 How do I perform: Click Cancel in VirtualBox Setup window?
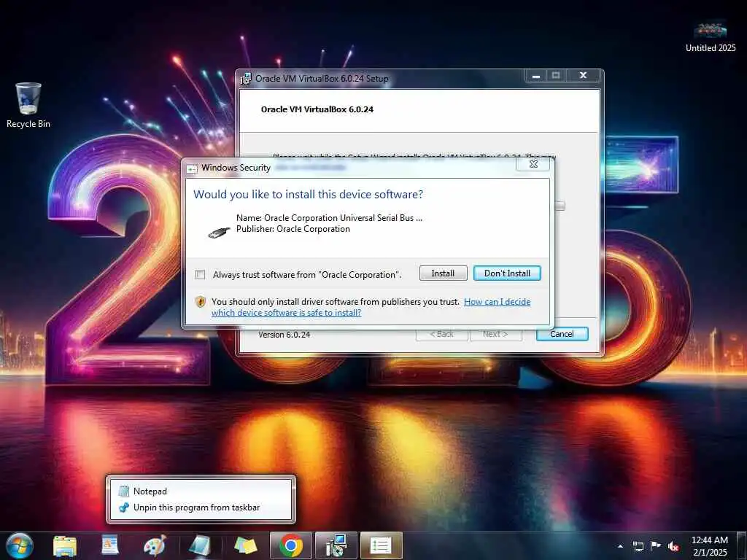coord(562,334)
